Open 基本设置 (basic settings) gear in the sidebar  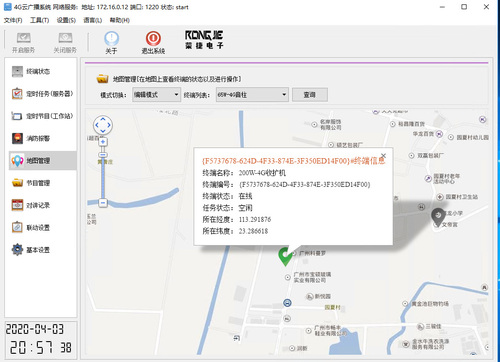(42, 250)
